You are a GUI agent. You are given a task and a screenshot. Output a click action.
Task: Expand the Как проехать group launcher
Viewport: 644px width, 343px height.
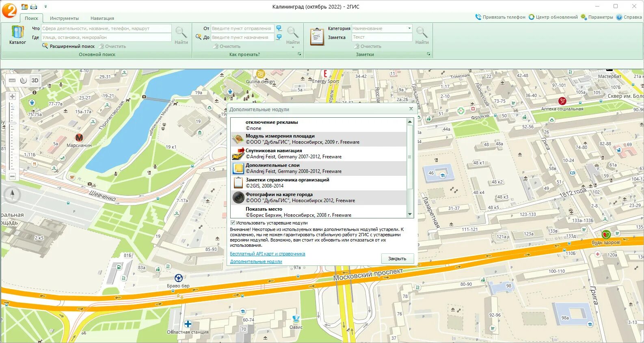click(x=300, y=54)
